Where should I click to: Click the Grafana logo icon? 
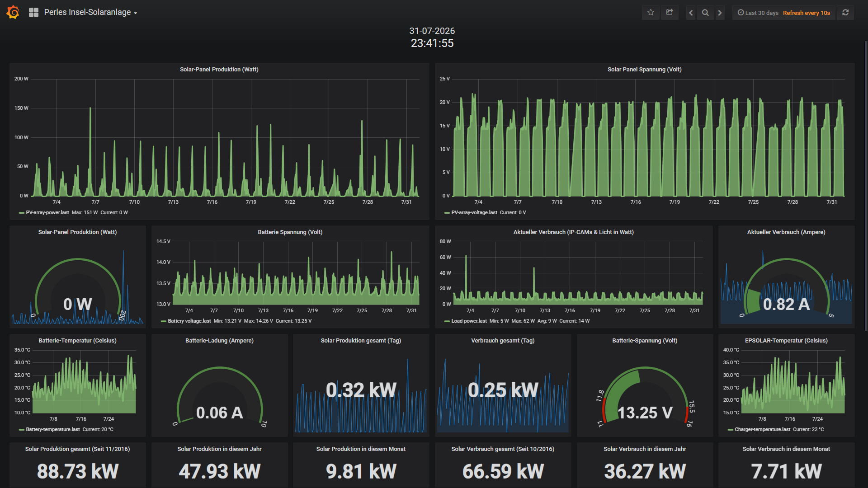coord(13,12)
